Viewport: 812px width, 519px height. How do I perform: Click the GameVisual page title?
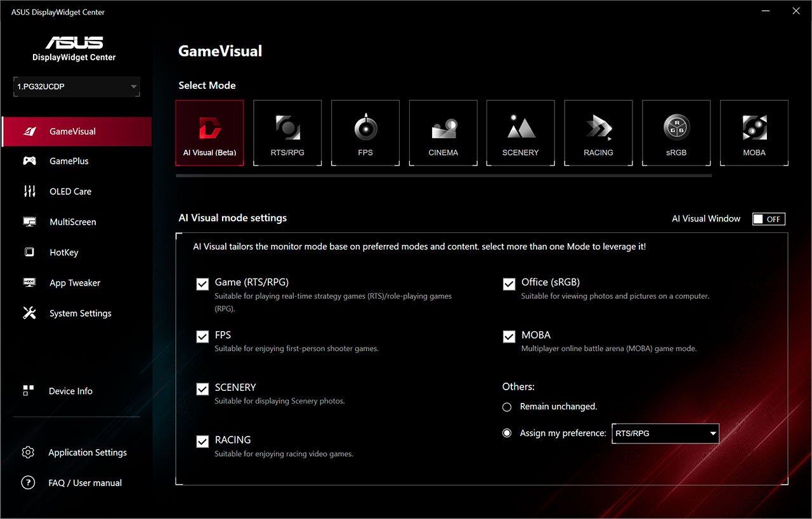tap(220, 51)
